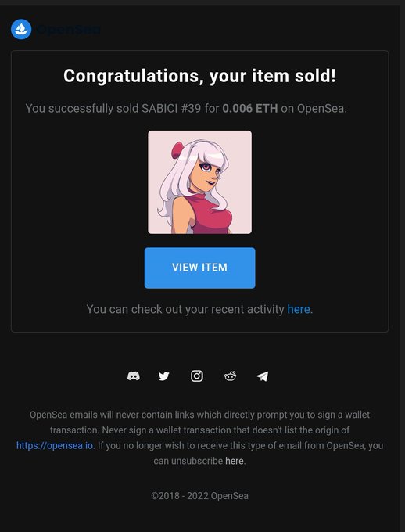Screen dimensions: 405x532
Task: Click the bold 0.006 ETH price text
Action: (x=250, y=109)
